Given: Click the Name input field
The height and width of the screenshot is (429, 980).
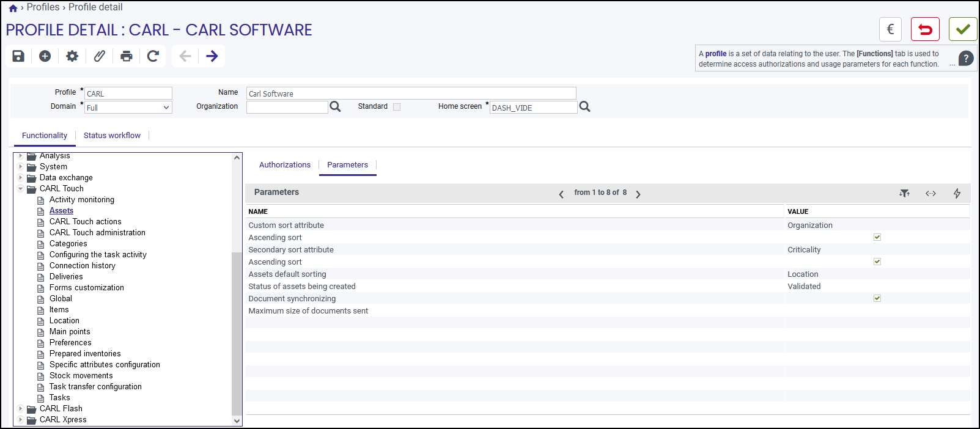Looking at the screenshot, I should tap(411, 94).
